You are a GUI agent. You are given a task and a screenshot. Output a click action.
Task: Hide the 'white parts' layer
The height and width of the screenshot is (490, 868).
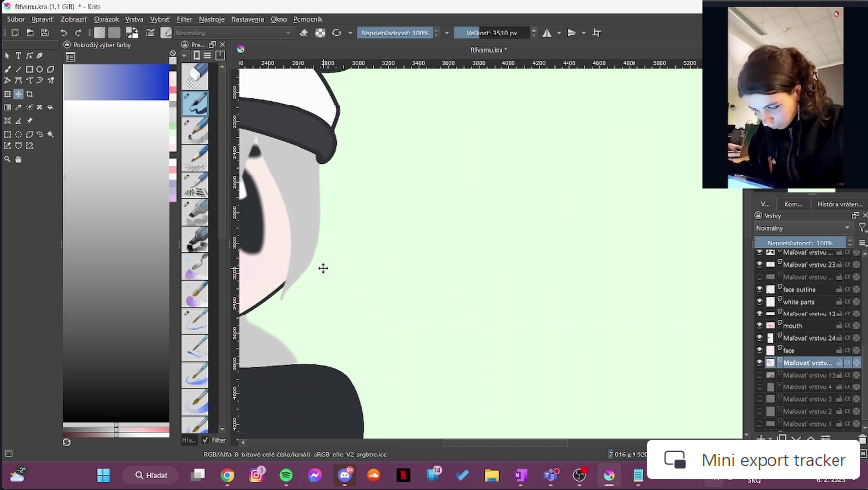(759, 301)
